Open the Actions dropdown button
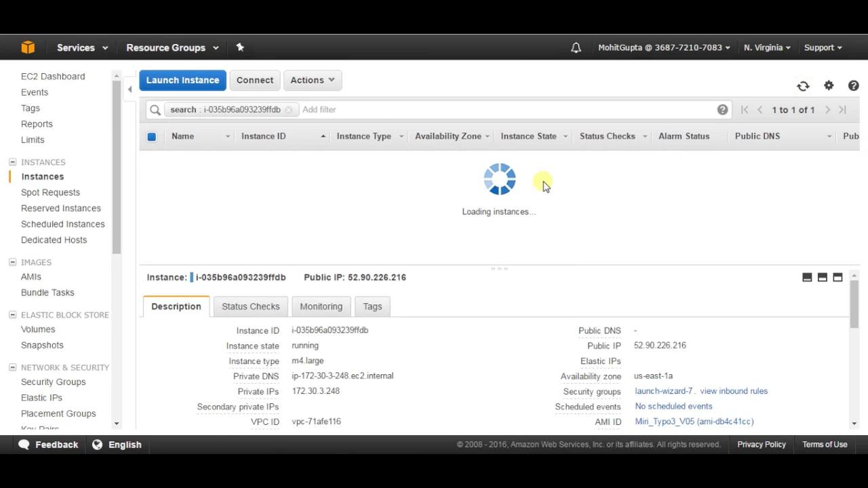This screenshot has height=488, width=868. (313, 80)
